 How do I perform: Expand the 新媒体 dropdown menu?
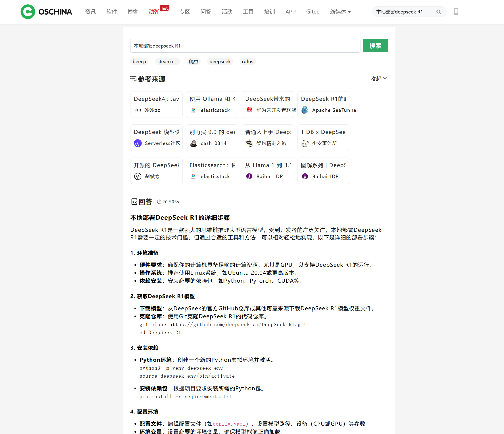point(340,12)
